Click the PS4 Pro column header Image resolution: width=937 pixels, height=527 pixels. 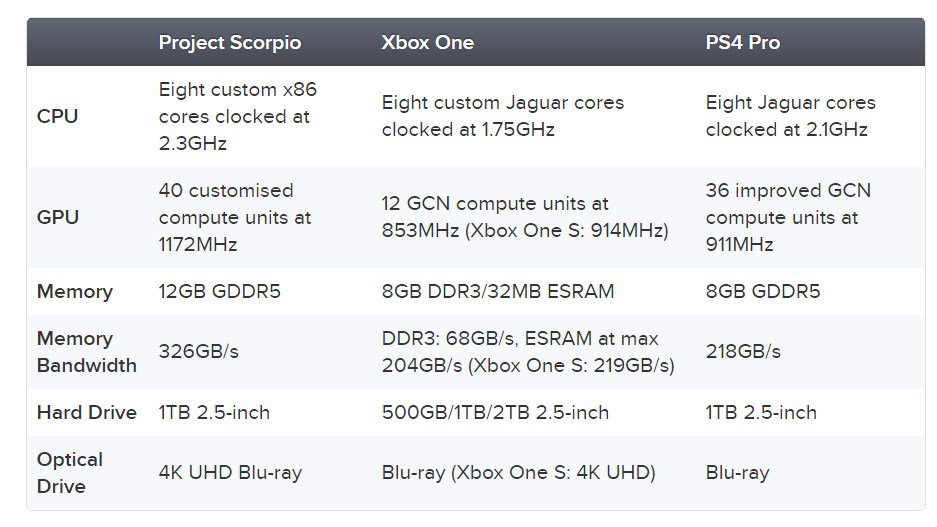click(x=742, y=42)
